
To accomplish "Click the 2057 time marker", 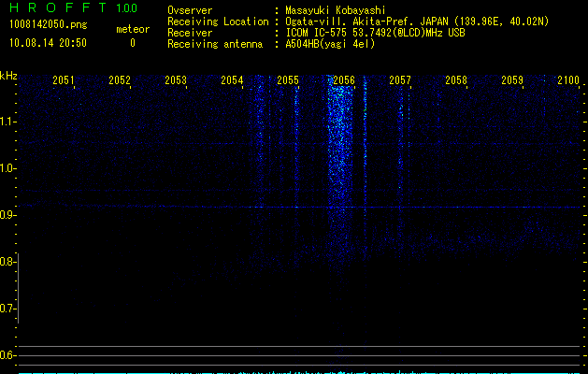I will 400,80.
